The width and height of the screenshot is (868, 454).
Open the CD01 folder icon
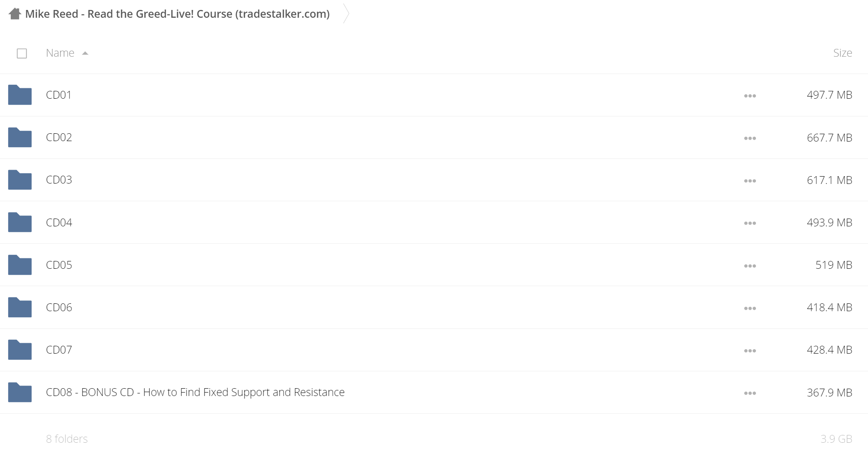pyautogui.click(x=20, y=95)
